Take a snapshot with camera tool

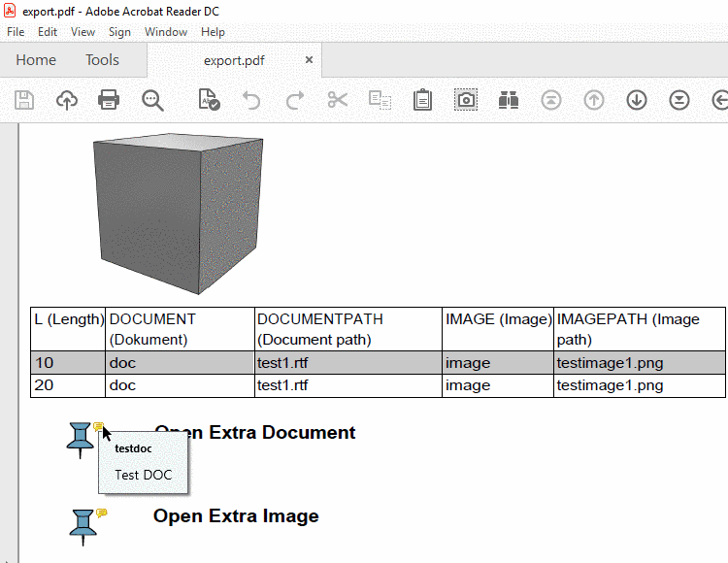466,100
